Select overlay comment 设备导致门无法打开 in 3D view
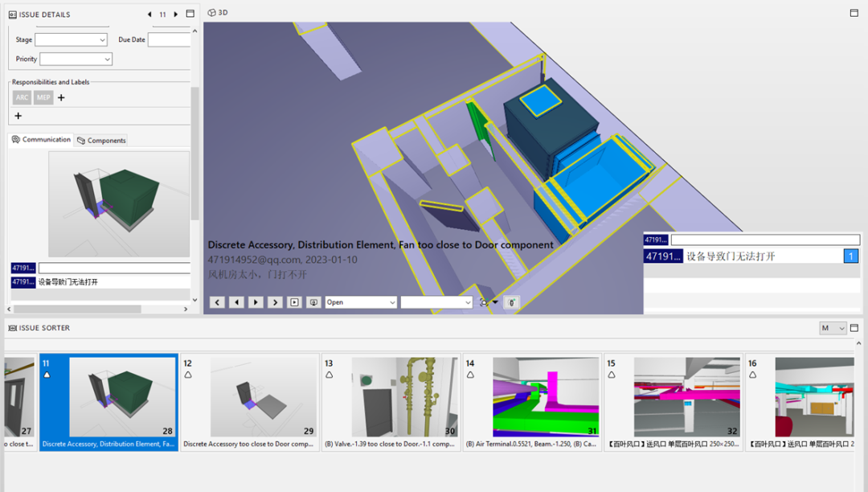Screen dimensions: 868x492 [x=731, y=256]
